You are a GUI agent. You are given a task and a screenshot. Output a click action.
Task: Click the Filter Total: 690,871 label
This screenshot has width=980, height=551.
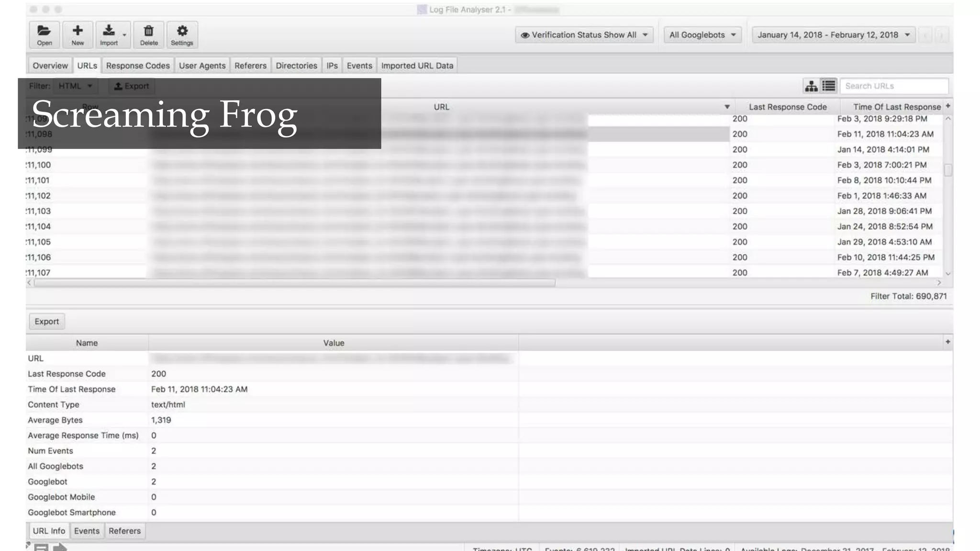(x=908, y=296)
